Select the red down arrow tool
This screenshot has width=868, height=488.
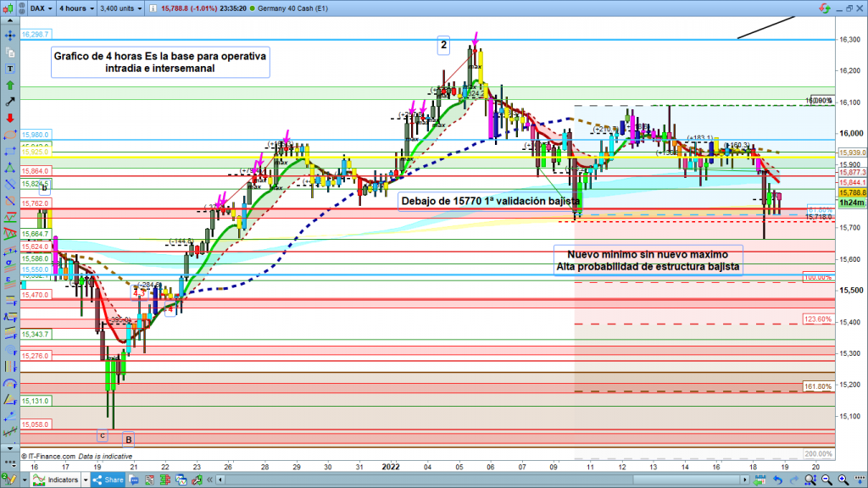(8, 118)
